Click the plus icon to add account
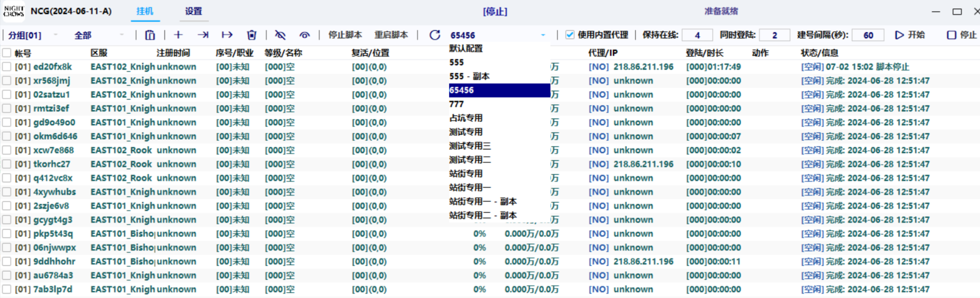The image size is (980, 298). tap(178, 35)
